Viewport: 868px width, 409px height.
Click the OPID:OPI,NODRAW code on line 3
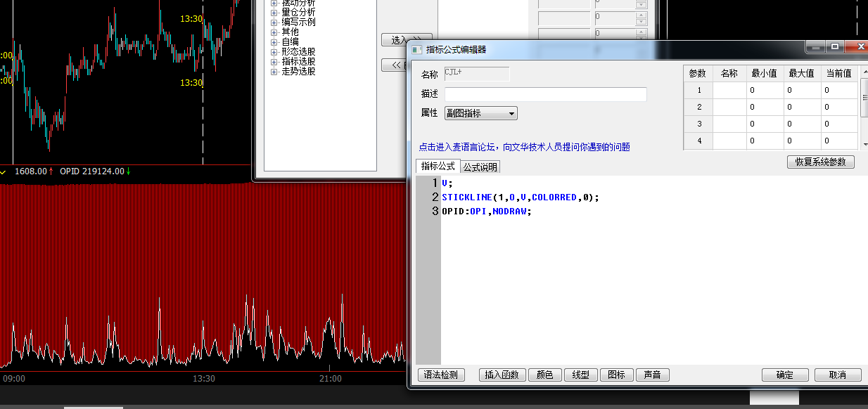coord(487,212)
